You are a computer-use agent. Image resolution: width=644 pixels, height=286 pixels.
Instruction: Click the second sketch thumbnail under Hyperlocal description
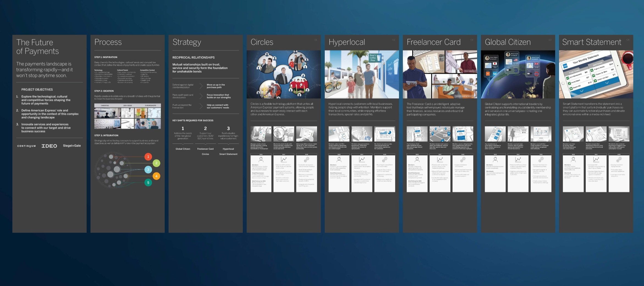pos(362,134)
